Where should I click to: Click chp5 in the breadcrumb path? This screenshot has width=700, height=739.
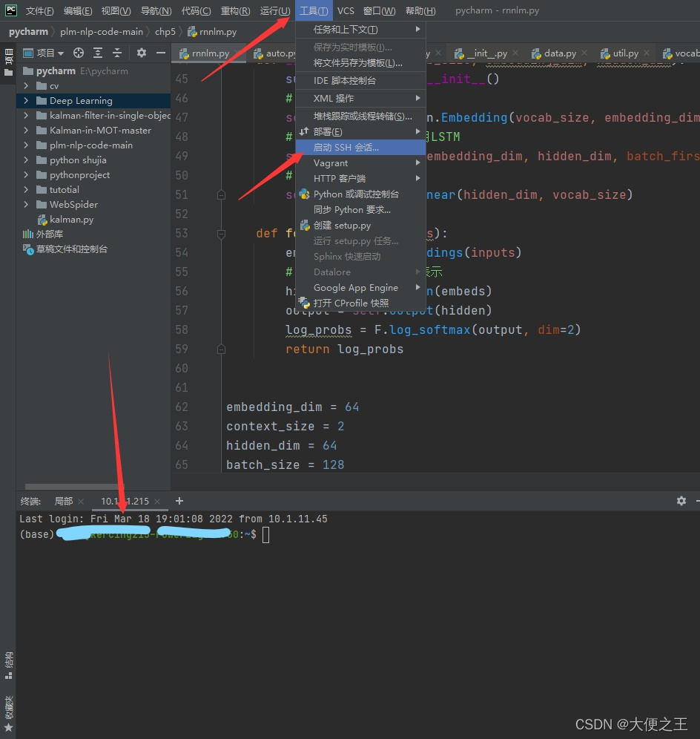165,32
